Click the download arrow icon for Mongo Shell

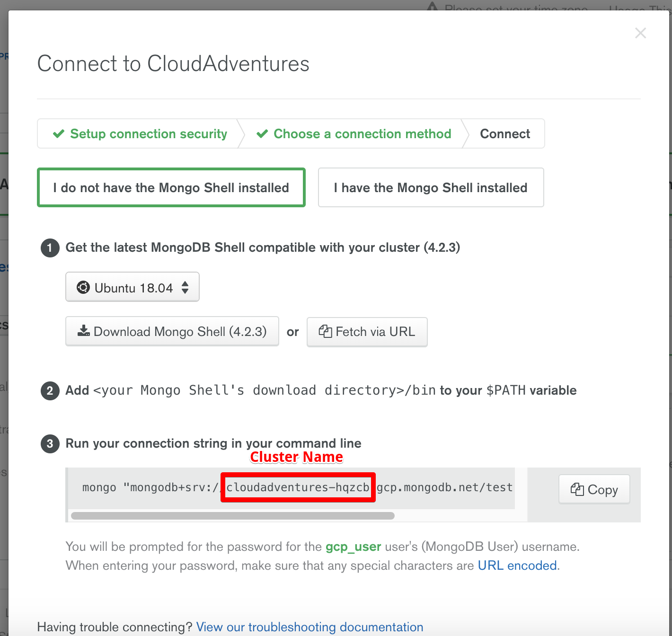[84, 331]
